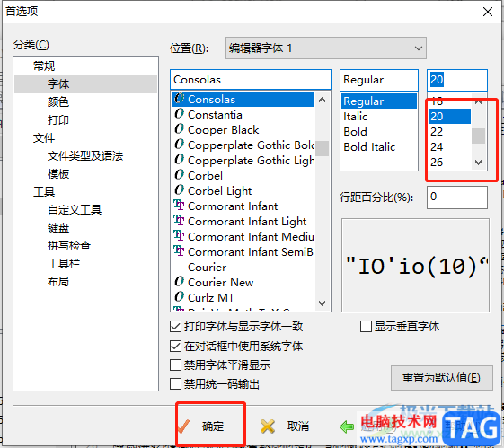504x448 pixels.
Task: Select 自定义工具 in category tree
Action: pos(75,210)
